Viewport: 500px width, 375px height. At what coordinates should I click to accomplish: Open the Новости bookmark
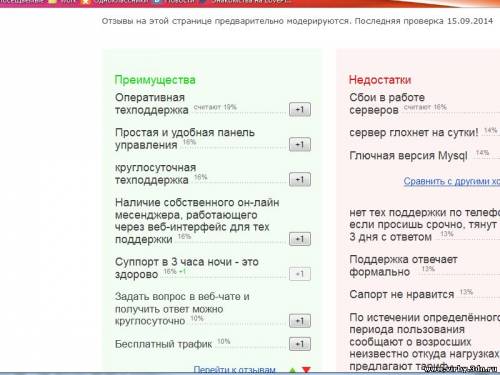click(175, 2)
